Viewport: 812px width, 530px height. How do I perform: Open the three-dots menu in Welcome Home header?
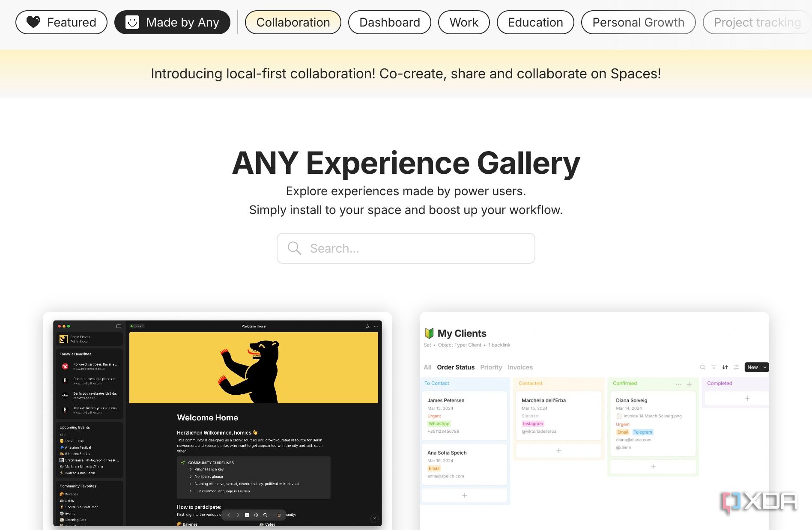[x=376, y=326]
